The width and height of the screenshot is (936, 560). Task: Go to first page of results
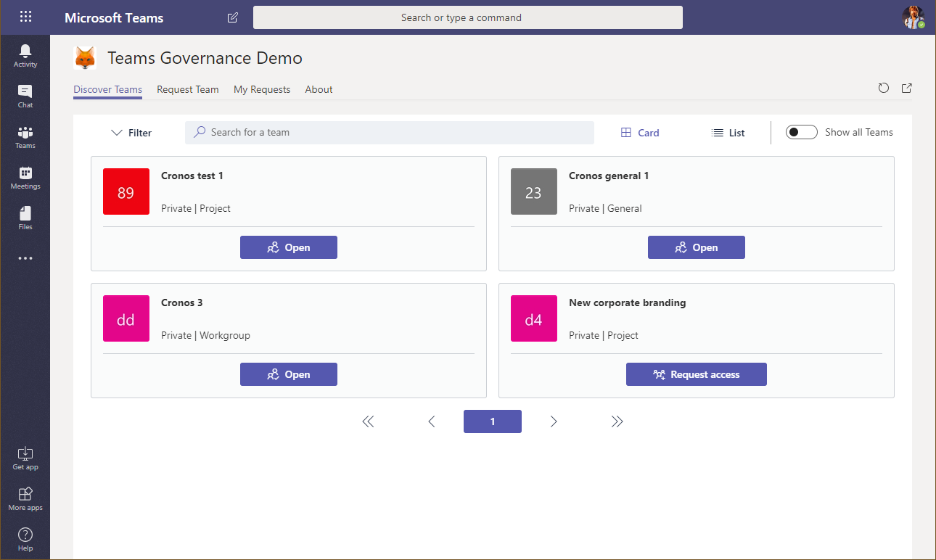[x=368, y=421]
